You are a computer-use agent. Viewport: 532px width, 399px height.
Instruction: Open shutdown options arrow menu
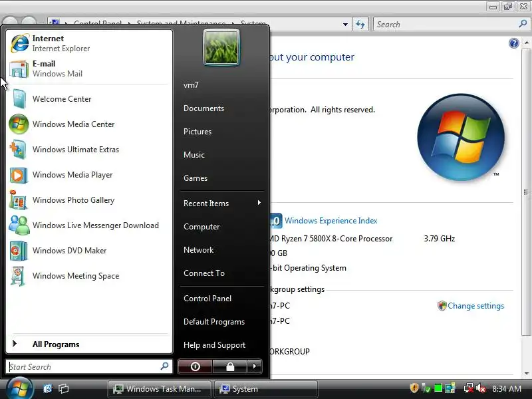(x=255, y=366)
